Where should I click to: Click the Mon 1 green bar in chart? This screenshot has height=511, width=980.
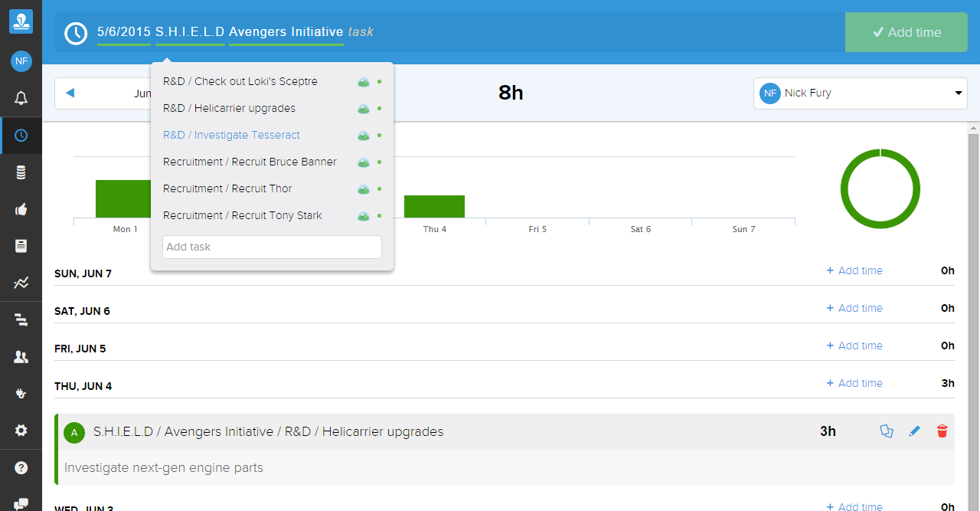(x=123, y=198)
